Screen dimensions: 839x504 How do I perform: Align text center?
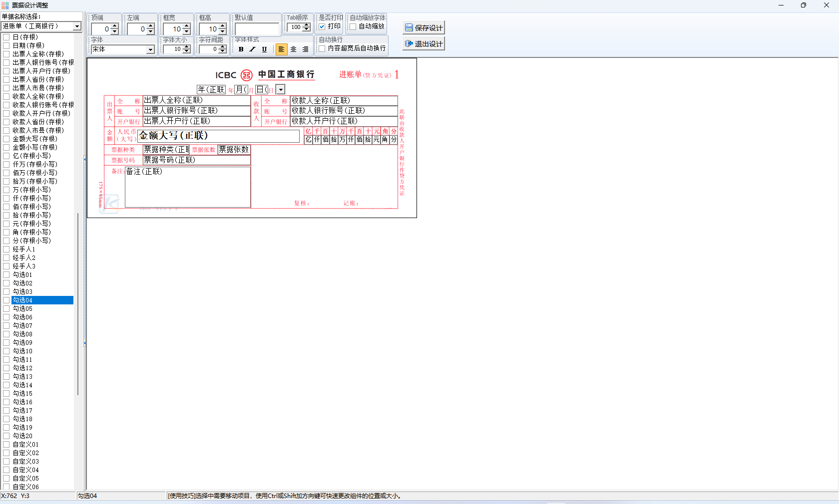293,49
